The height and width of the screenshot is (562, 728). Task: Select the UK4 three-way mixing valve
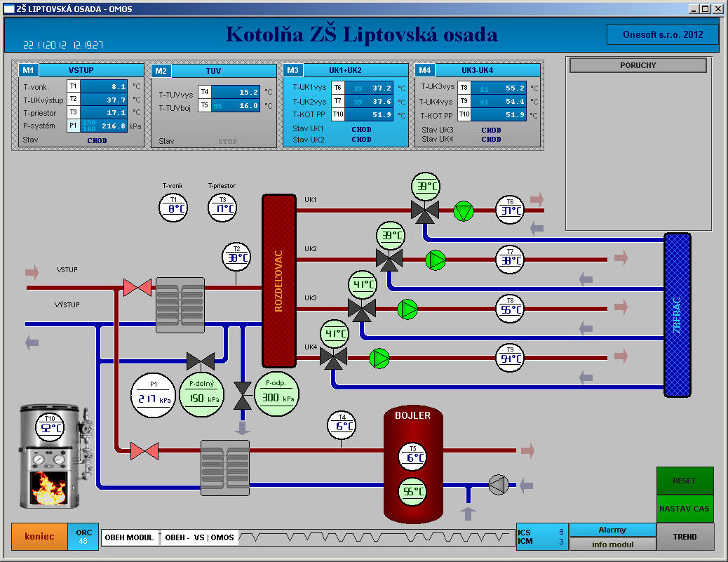[x=333, y=358]
